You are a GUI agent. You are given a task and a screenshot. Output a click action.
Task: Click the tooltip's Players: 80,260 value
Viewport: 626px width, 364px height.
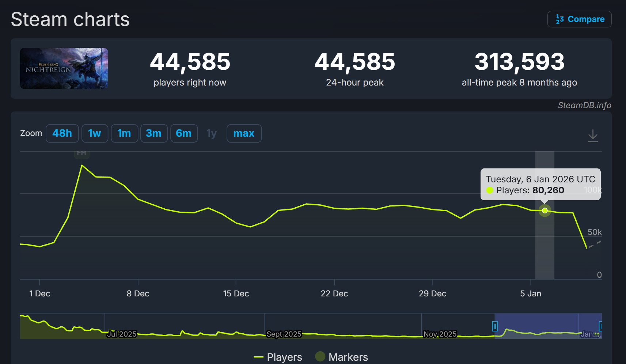[530, 190]
